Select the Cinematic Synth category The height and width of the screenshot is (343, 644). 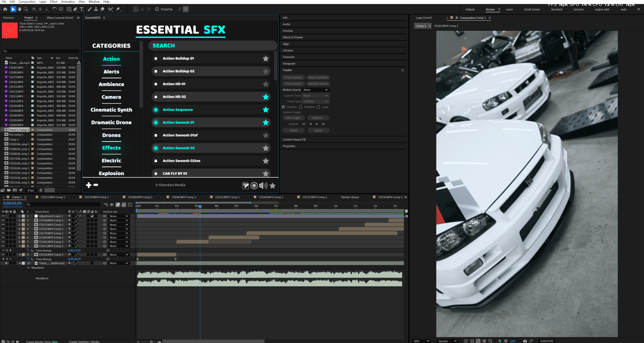click(111, 110)
